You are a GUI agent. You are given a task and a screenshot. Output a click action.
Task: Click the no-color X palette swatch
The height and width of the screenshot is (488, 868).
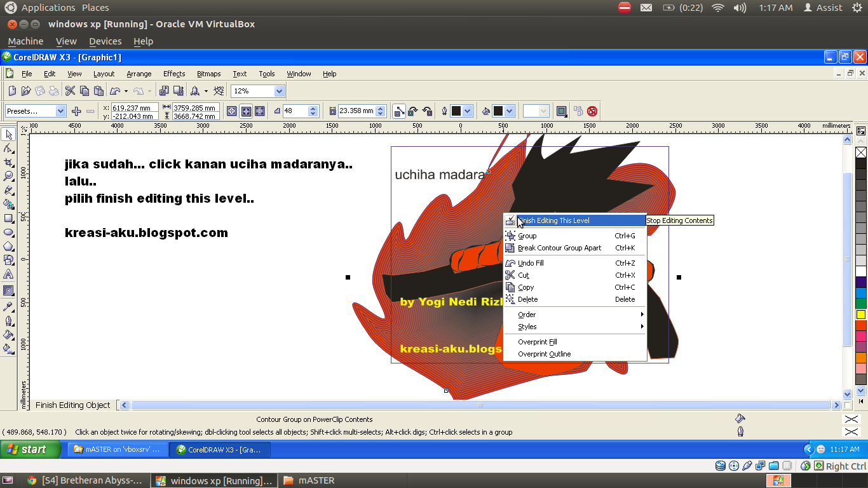pyautogui.click(x=861, y=152)
